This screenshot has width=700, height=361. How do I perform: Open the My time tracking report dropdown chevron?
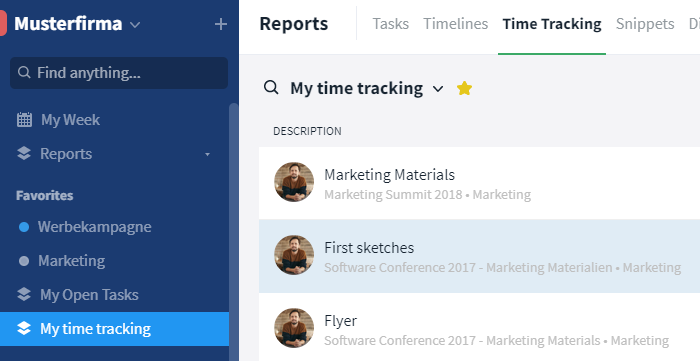click(438, 89)
